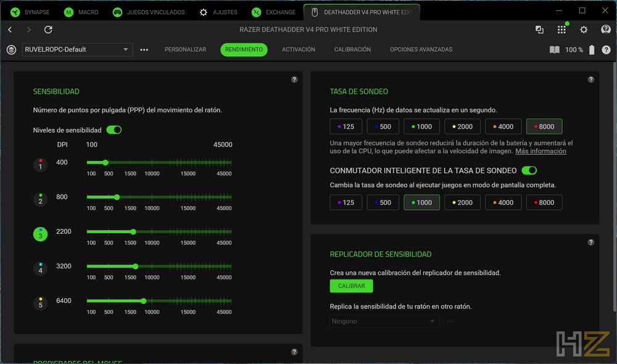Expand the RUVELROPC-Default profile dropdown
The image size is (617, 364).
pyautogui.click(x=77, y=49)
